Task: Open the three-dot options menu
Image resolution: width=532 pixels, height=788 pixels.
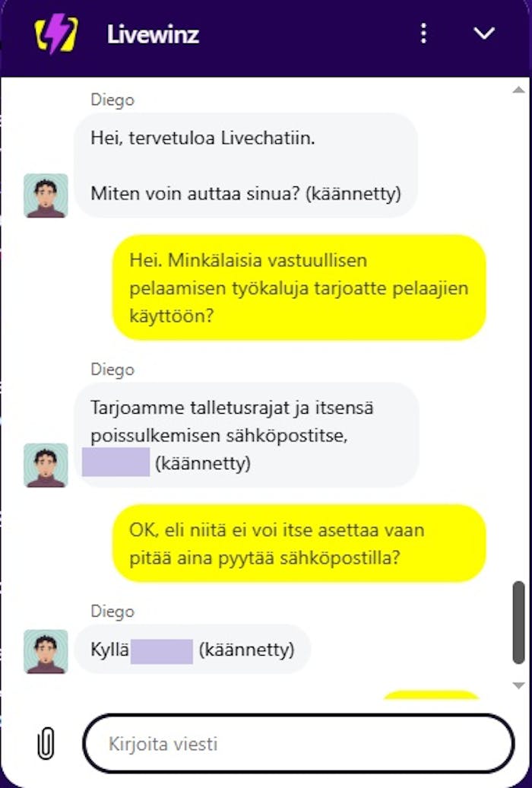Action: point(423,33)
